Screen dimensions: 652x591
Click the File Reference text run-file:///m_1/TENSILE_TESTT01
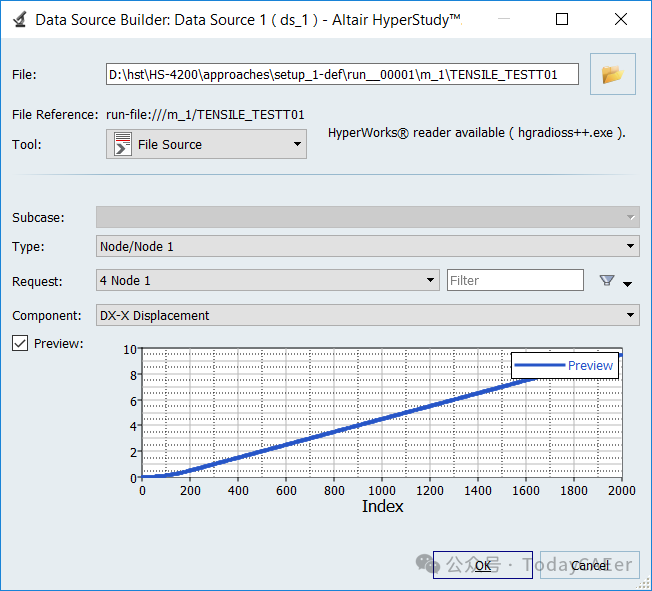click(205, 114)
